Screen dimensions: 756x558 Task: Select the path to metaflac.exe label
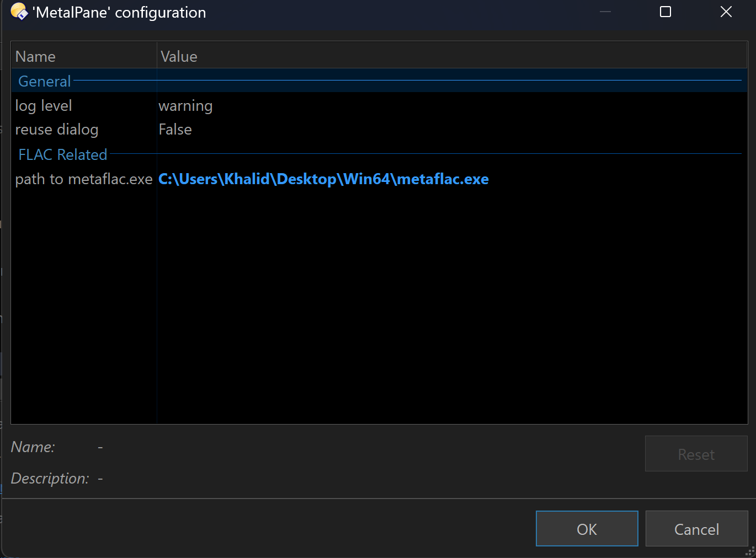pos(84,179)
